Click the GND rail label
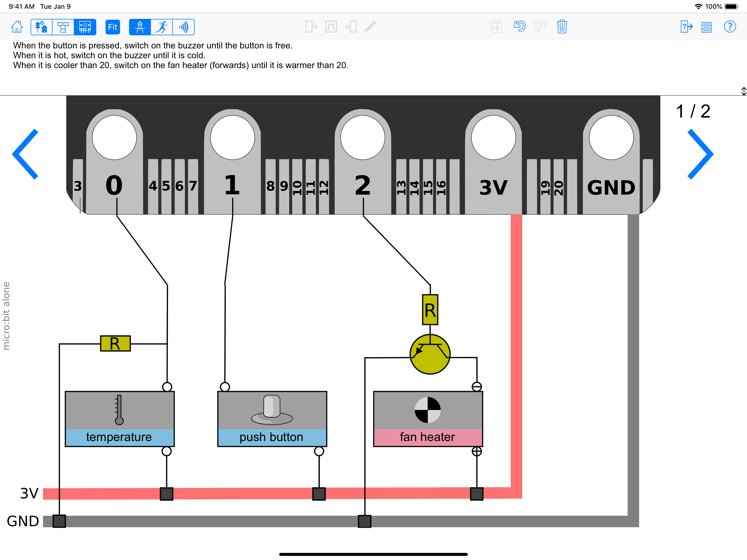The width and height of the screenshot is (747, 560). tap(23, 521)
